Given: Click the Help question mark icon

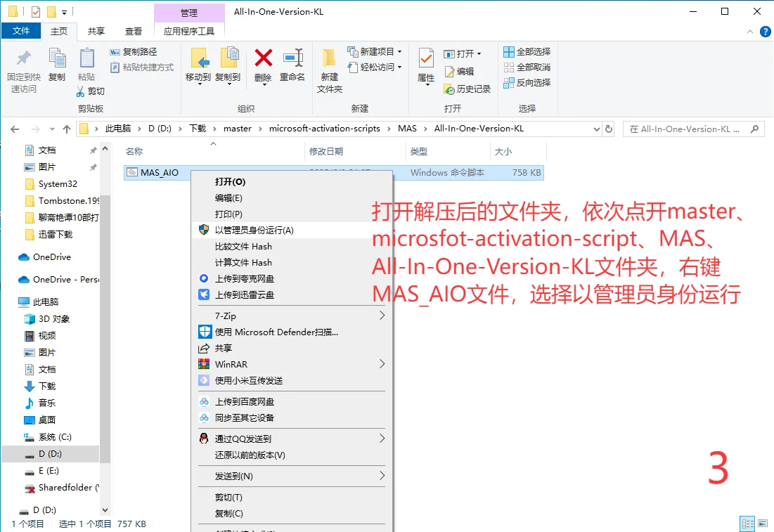Looking at the screenshot, I should point(765,32).
